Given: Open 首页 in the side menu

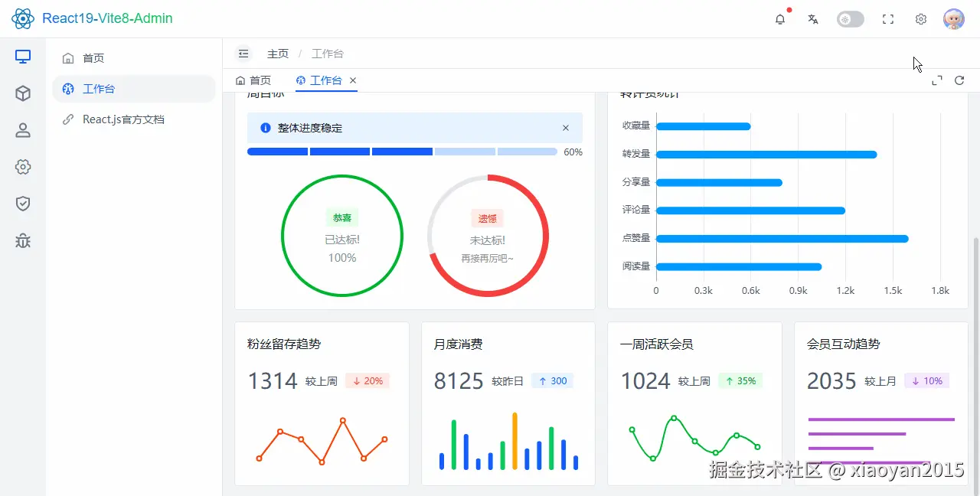Looking at the screenshot, I should pyautogui.click(x=134, y=58).
